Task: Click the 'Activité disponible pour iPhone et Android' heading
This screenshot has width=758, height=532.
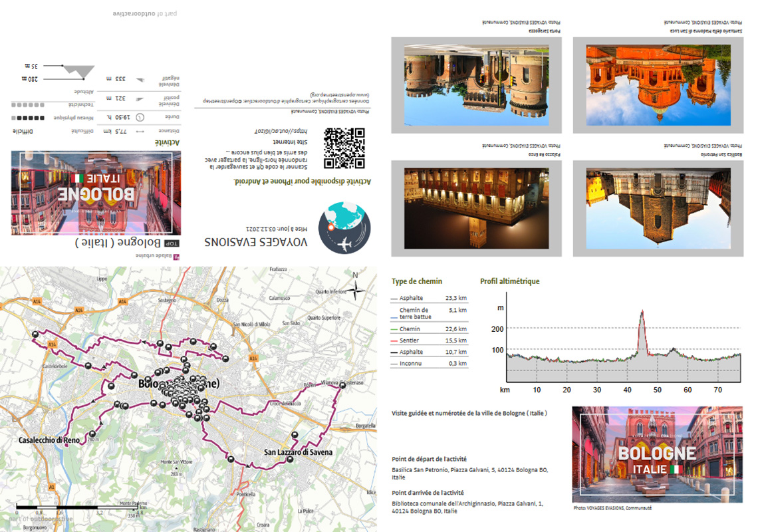Action: [302, 182]
